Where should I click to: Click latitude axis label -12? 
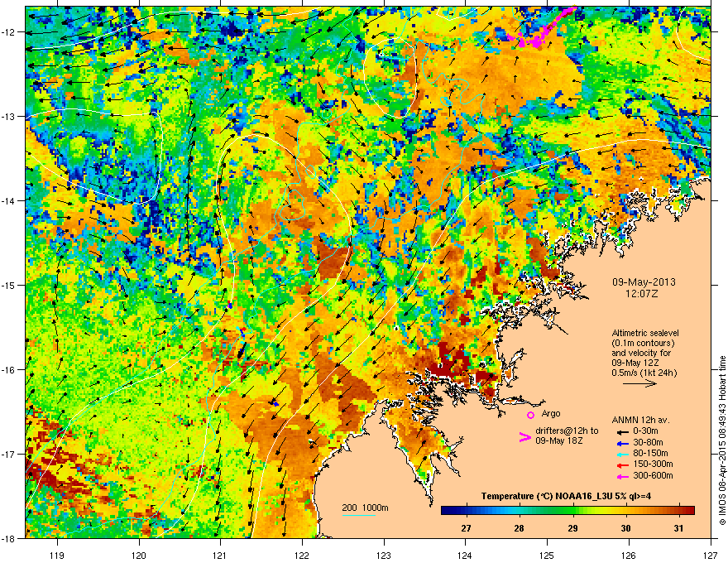(9, 32)
